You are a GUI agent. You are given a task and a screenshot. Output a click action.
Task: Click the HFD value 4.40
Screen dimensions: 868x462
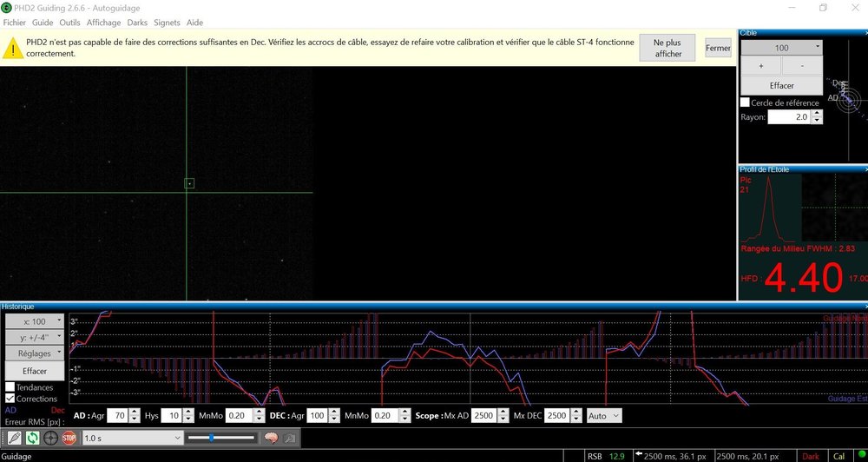click(x=803, y=278)
